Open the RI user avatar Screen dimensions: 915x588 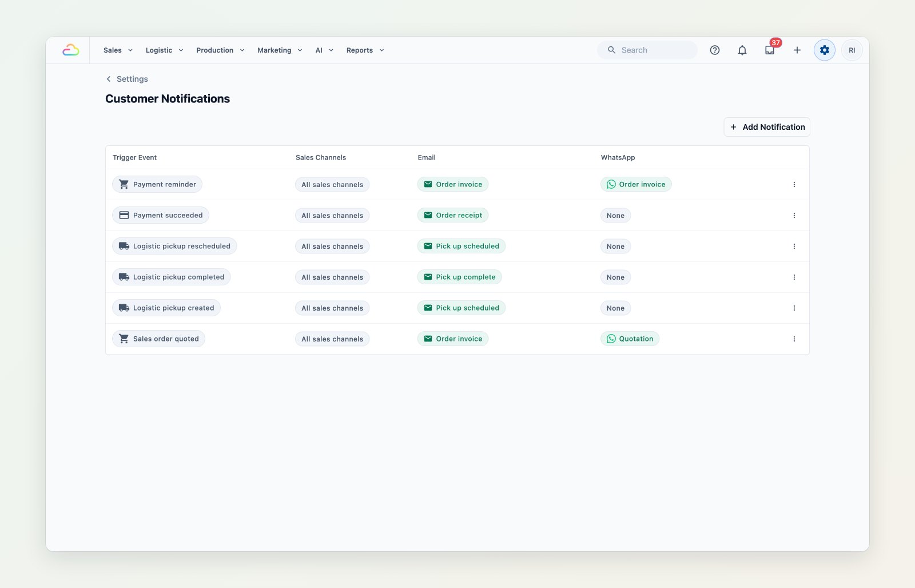[852, 50]
